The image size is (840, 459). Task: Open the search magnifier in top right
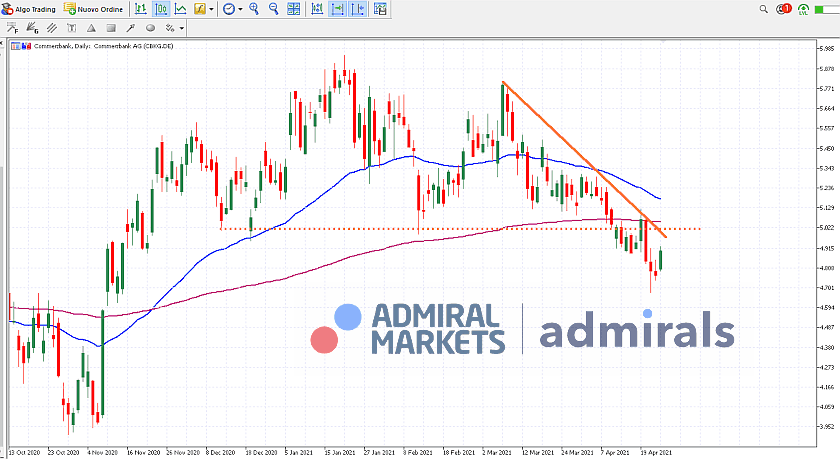point(763,9)
